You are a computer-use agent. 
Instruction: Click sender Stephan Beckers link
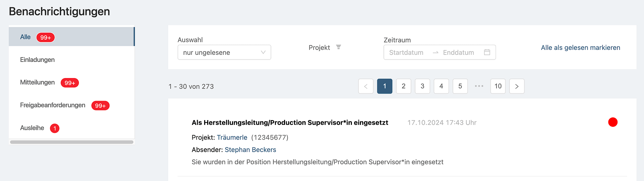250,150
